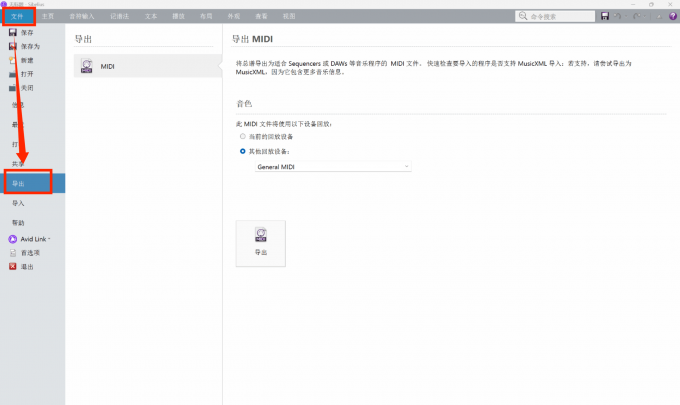Click the 新建 (New) document icon
This screenshot has height=405, width=680.
tap(13, 60)
